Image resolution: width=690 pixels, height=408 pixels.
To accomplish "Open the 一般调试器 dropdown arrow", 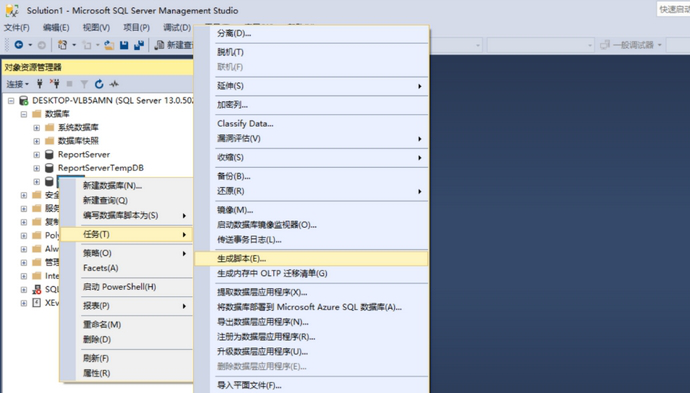I will coord(660,45).
